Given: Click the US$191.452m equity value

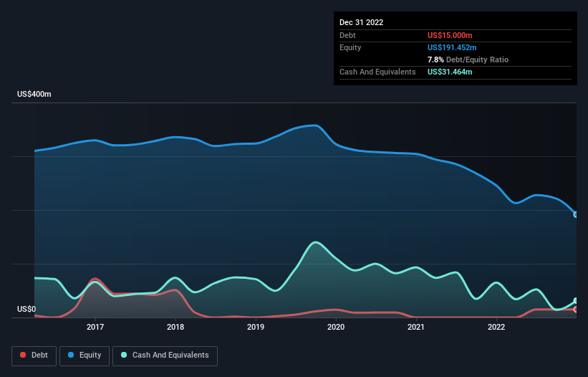Looking at the screenshot, I should click(x=452, y=47).
